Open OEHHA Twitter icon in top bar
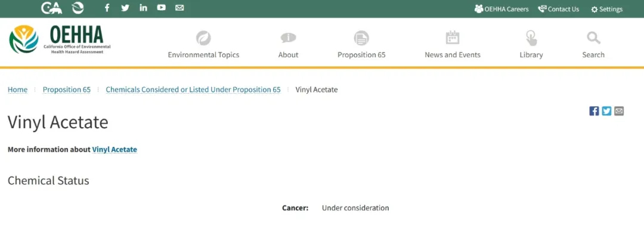 125,8
